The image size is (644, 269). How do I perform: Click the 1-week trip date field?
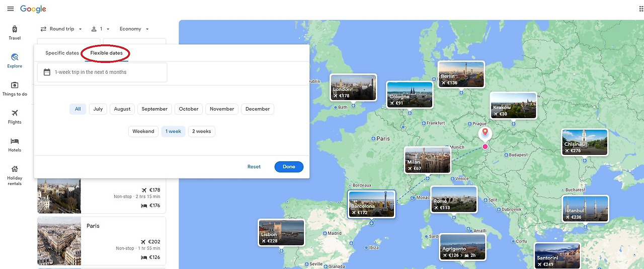[102, 72]
